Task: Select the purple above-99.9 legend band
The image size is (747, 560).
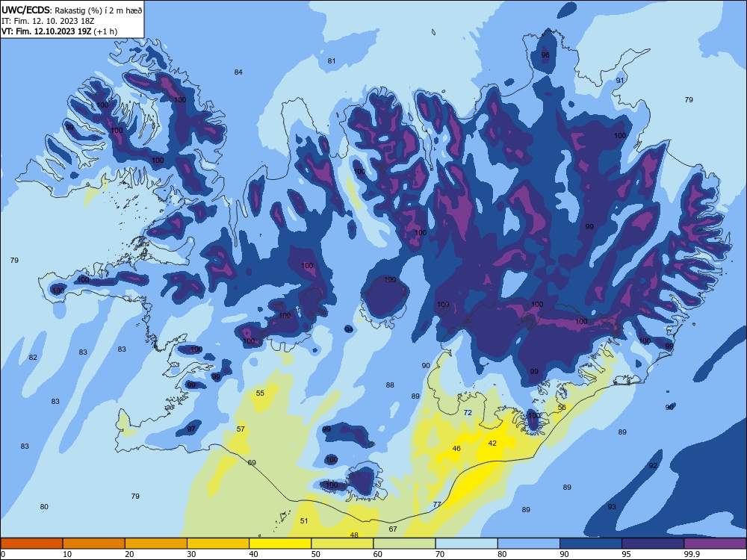Action: tap(715, 544)
